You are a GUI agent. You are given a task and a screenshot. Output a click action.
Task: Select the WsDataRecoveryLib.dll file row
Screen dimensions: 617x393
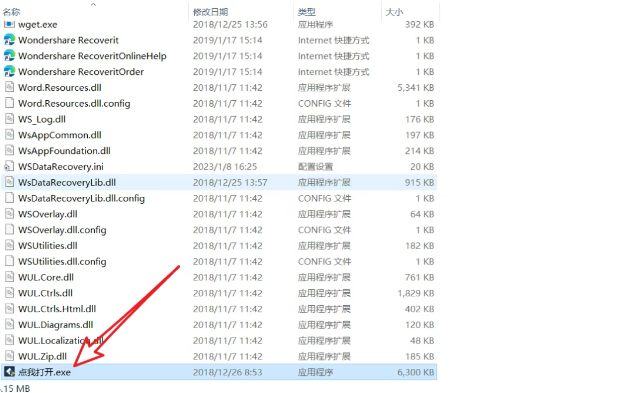pos(219,182)
